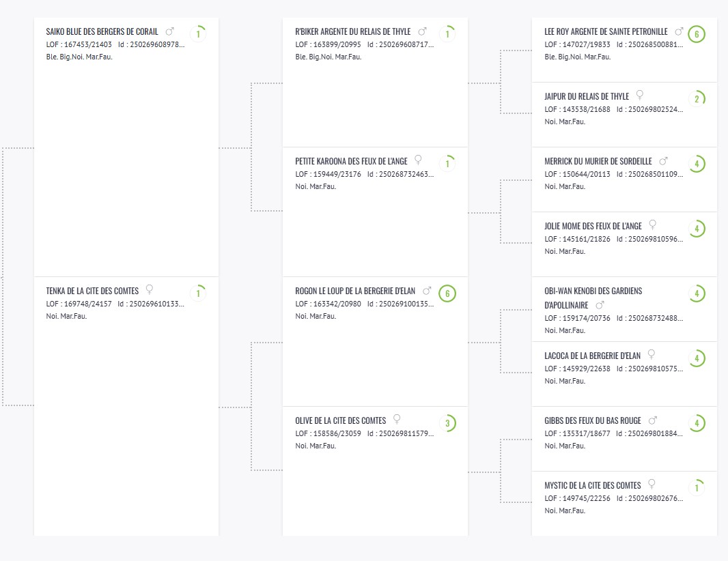Image resolution: width=728 pixels, height=561 pixels.
Task: Click the 4 badge on MERRICK DU MURIER
Action: (697, 164)
